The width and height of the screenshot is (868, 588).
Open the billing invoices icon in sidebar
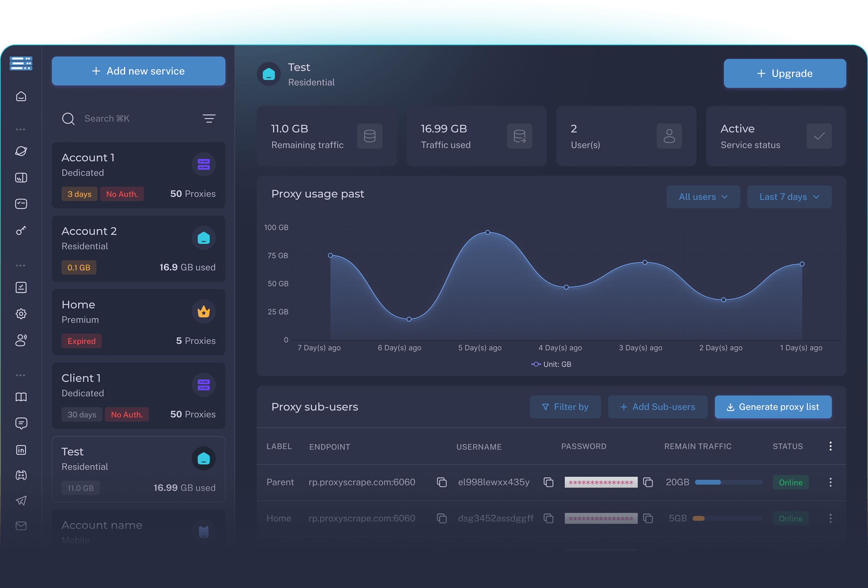pos(21,287)
